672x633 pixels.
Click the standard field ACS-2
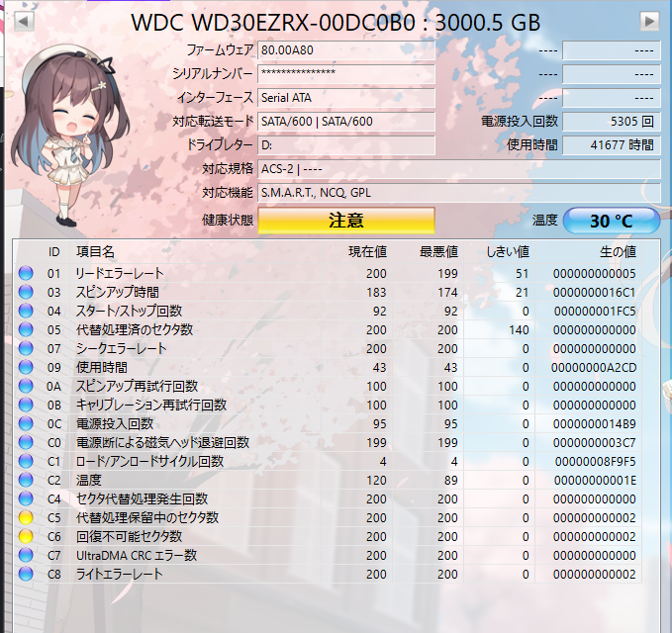[x=459, y=169]
